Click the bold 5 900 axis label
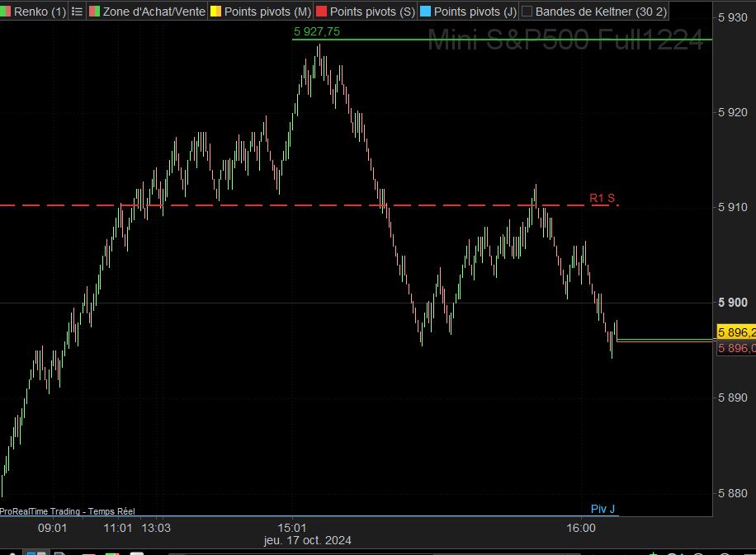 click(732, 303)
